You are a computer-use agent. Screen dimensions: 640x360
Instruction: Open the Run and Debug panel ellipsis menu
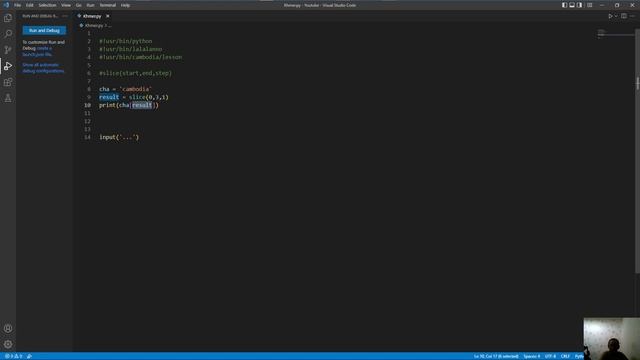65,16
